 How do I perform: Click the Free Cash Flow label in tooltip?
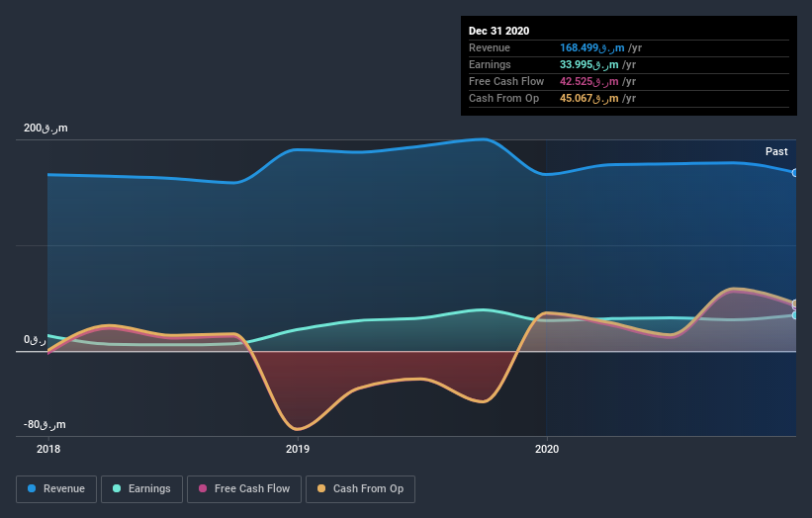506,81
